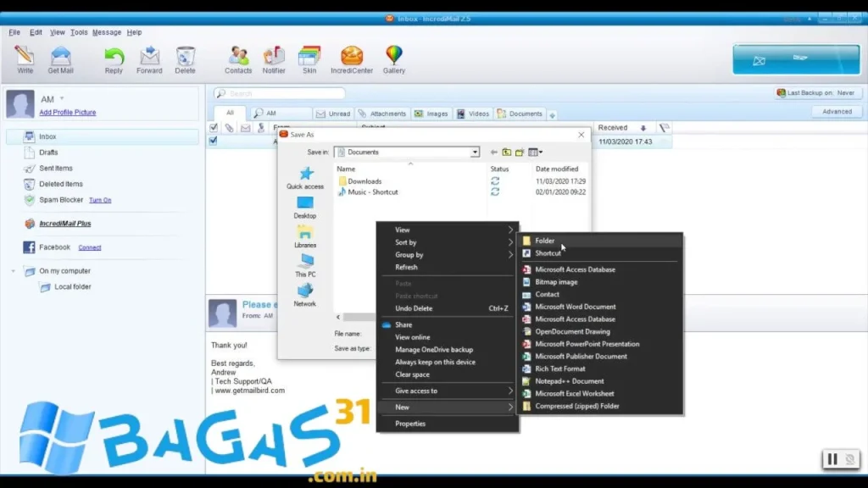Choose Refresh in the context menu
Image resolution: width=868 pixels, height=488 pixels.
tap(448, 267)
